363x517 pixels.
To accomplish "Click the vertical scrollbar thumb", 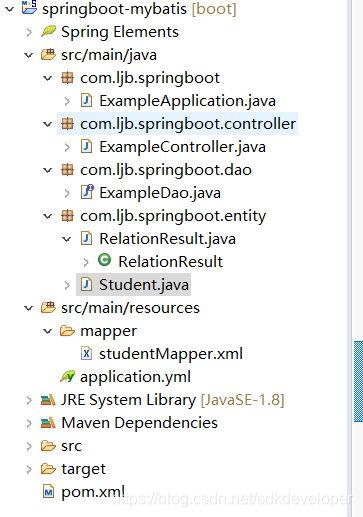I will click(358, 381).
